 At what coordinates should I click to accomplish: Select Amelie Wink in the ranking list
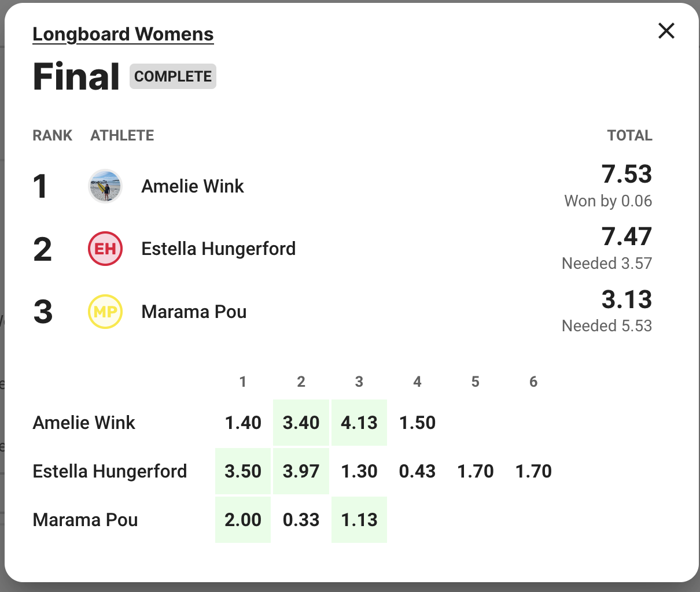193,186
